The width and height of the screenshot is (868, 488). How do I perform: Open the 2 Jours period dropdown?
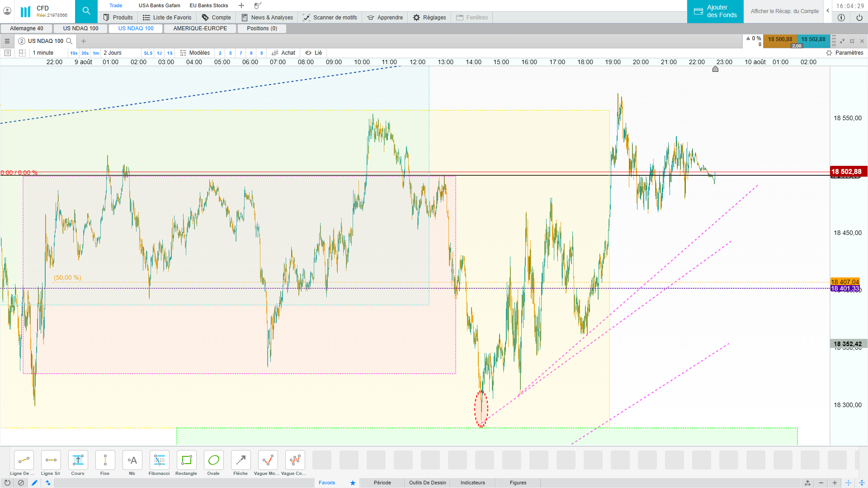(113, 53)
